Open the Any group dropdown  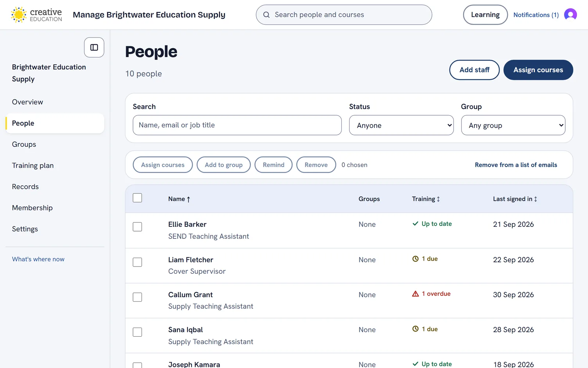(x=513, y=125)
